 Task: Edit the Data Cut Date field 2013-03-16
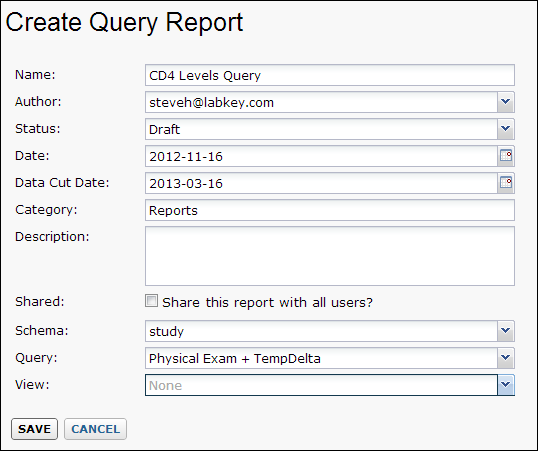click(321, 183)
